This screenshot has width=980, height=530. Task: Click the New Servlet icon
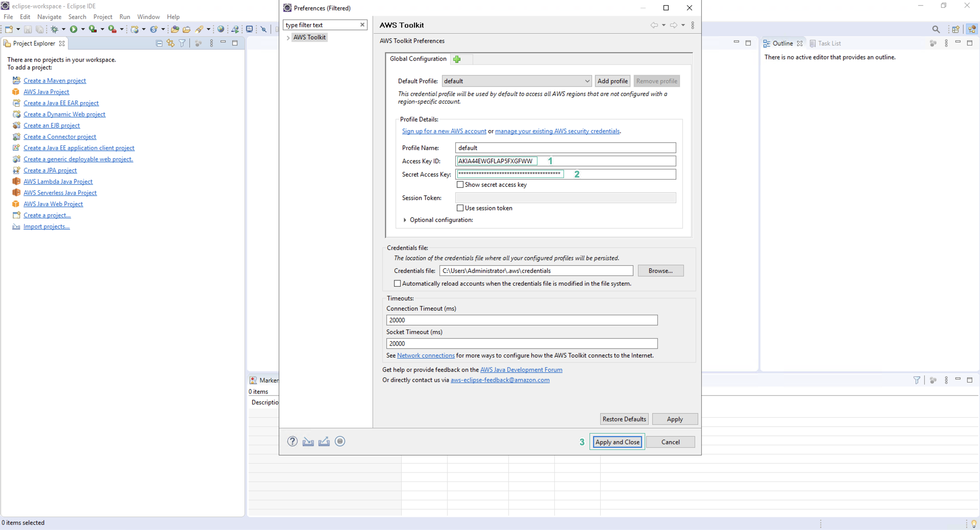click(154, 29)
